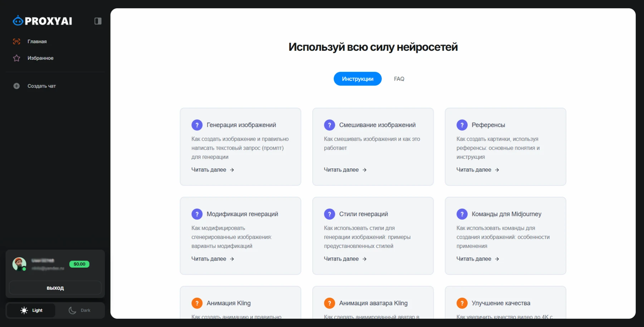Viewport: 644px width, 327px height.
Task: Click the PROXYAI robot logo
Action: pyautogui.click(x=17, y=20)
